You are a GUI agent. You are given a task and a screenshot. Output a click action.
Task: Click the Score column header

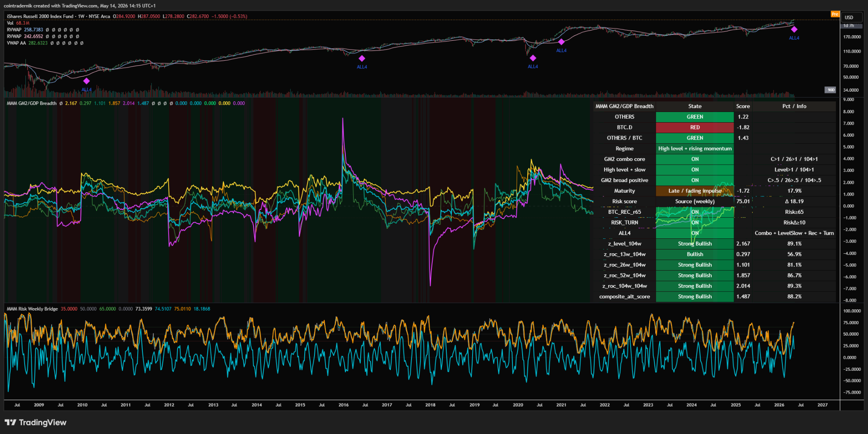(x=743, y=106)
